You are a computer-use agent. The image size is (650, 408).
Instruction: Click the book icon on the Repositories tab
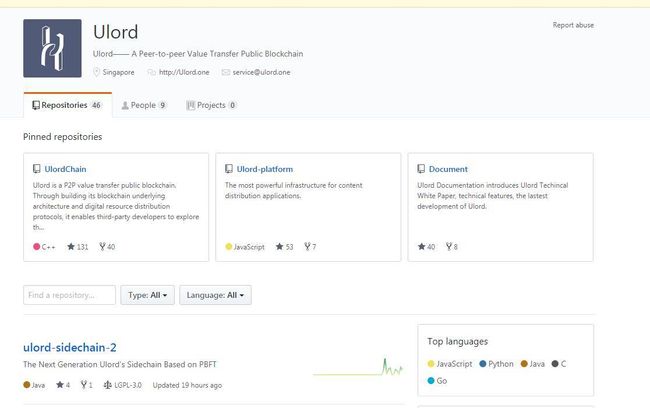pyautogui.click(x=36, y=105)
